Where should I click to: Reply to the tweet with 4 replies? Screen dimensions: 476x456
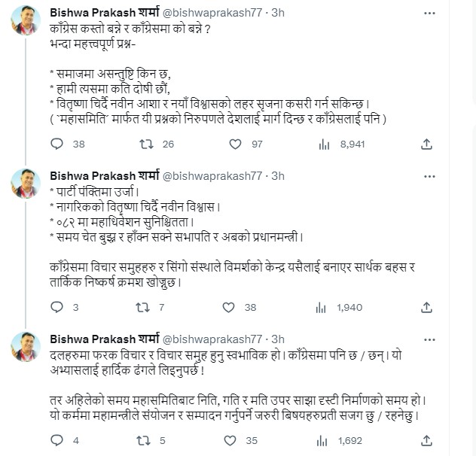click(x=56, y=441)
